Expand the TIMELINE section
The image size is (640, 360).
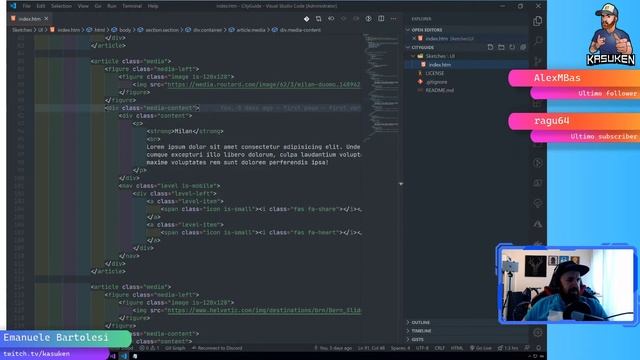(421, 331)
